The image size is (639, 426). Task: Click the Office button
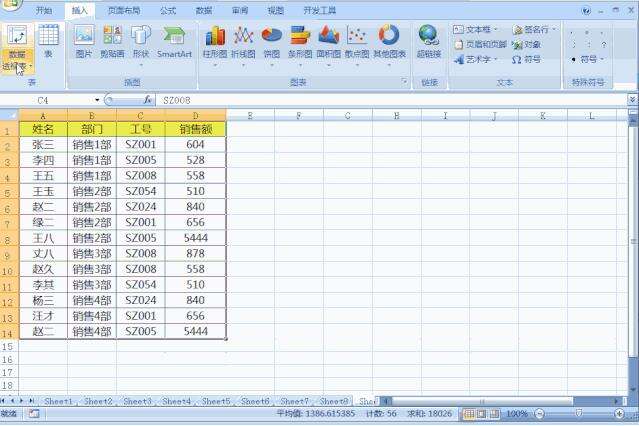pos(10,6)
